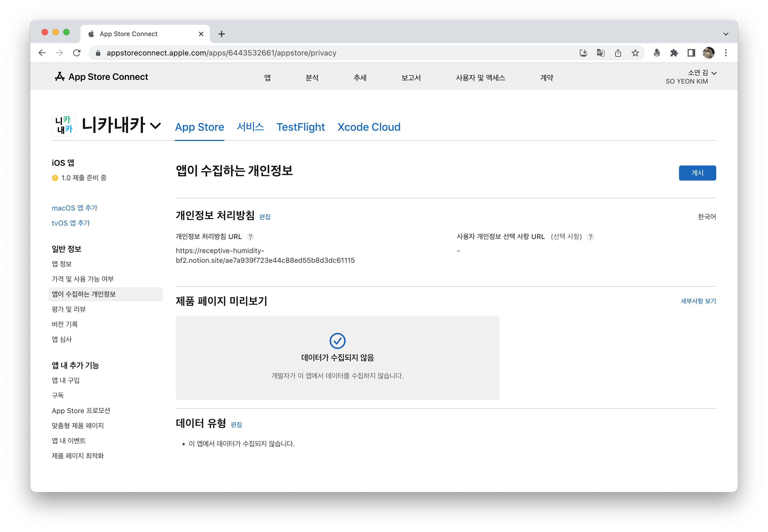Switch to the Xcode Cloud tab
The height and width of the screenshot is (532, 768).
coord(369,127)
